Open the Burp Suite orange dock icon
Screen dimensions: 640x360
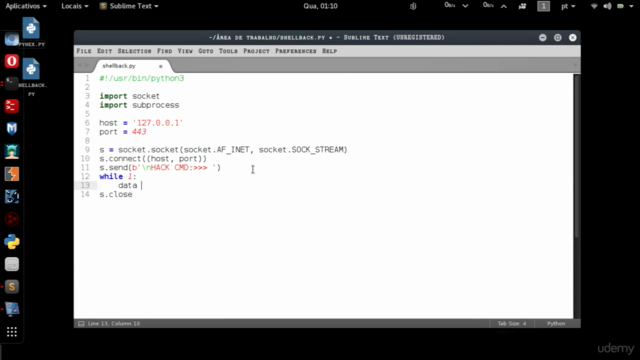pyautogui.click(x=12, y=174)
